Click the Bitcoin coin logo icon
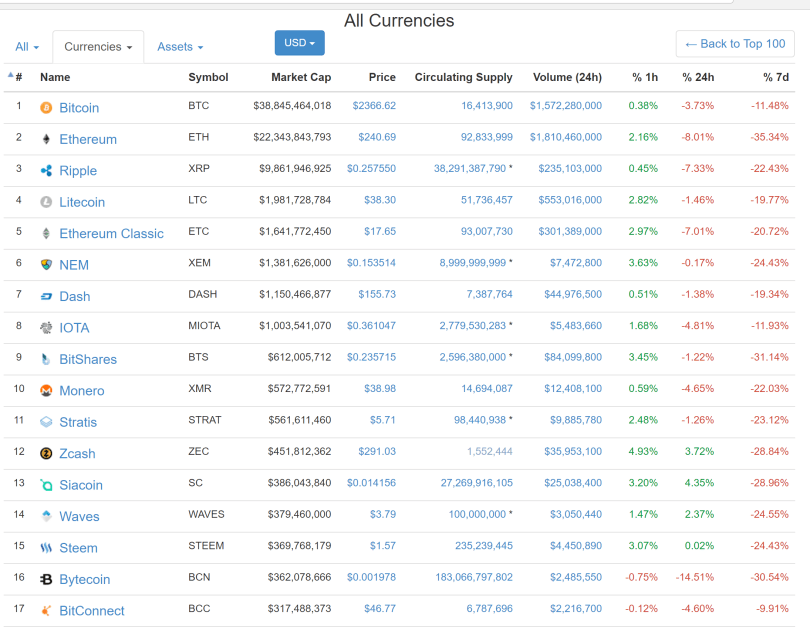This screenshot has width=810, height=635. [x=46, y=107]
